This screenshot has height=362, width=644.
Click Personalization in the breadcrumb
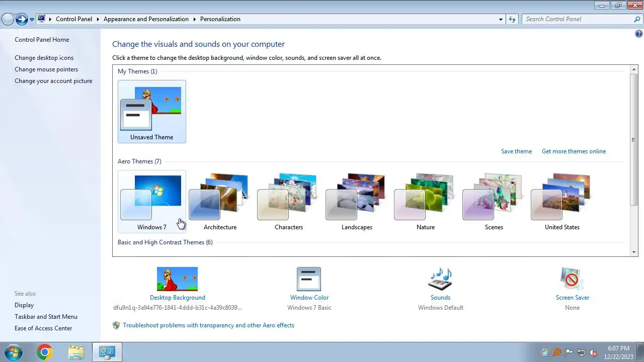pos(220,19)
